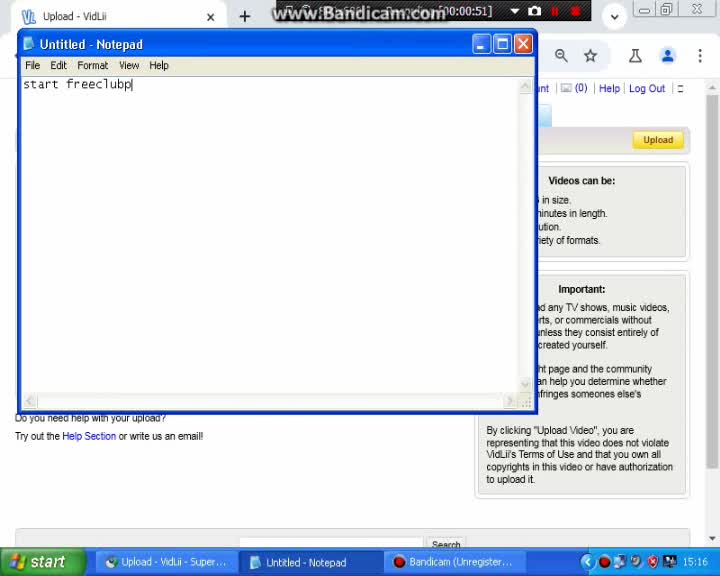Click the Notepad title bar icon
The height and width of the screenshot is (576, 720).
click(x=29, y=44)
